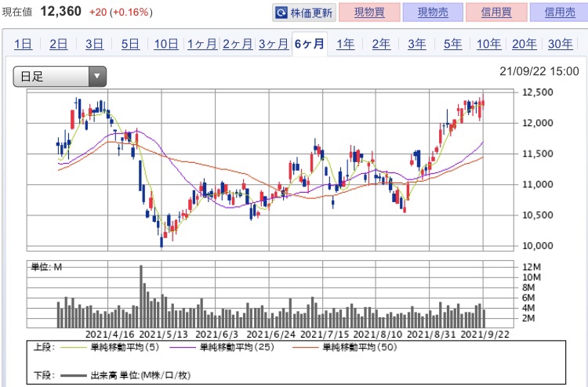
Task: Click the 2021/9/22 date axis label
Action: pos(485,335)
